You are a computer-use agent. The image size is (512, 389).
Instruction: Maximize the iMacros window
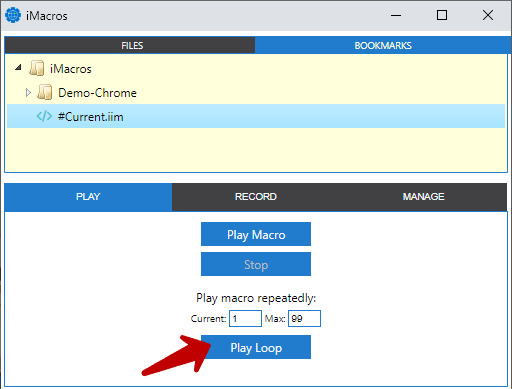(442, 15)
